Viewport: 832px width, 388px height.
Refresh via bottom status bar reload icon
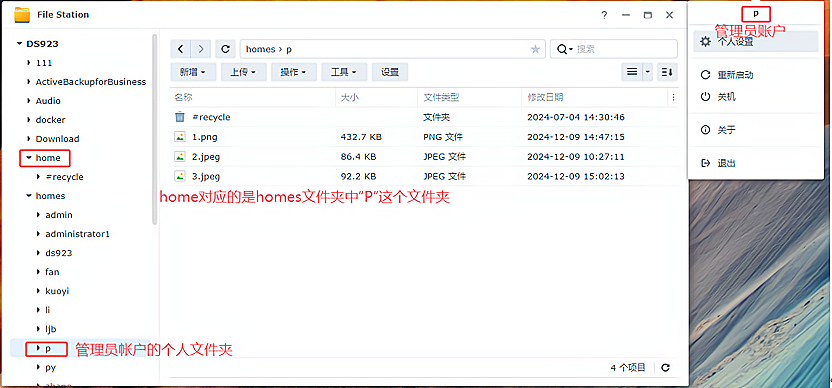click(x=665, y=367)
